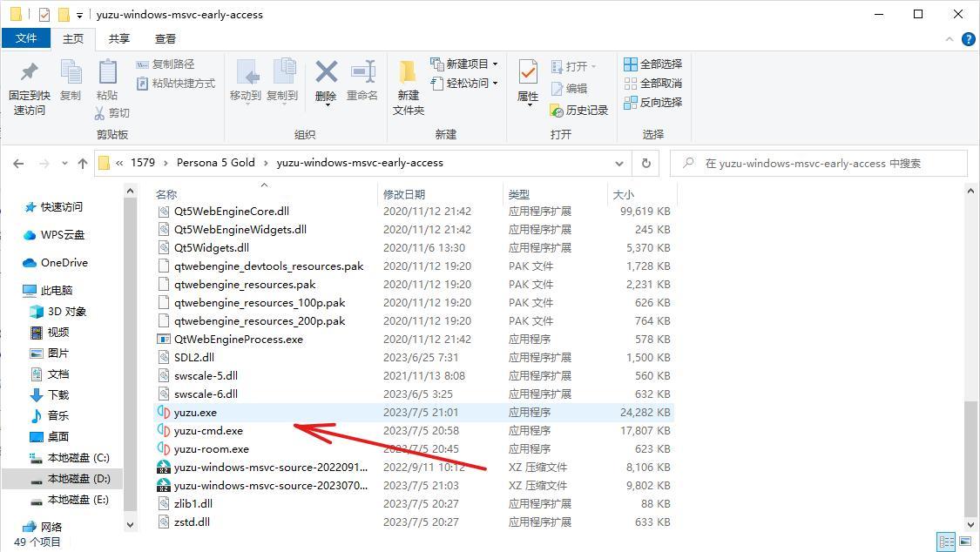Expand the Open button dropdown
This screenshot has width=980, height=552.
[593, 66]
